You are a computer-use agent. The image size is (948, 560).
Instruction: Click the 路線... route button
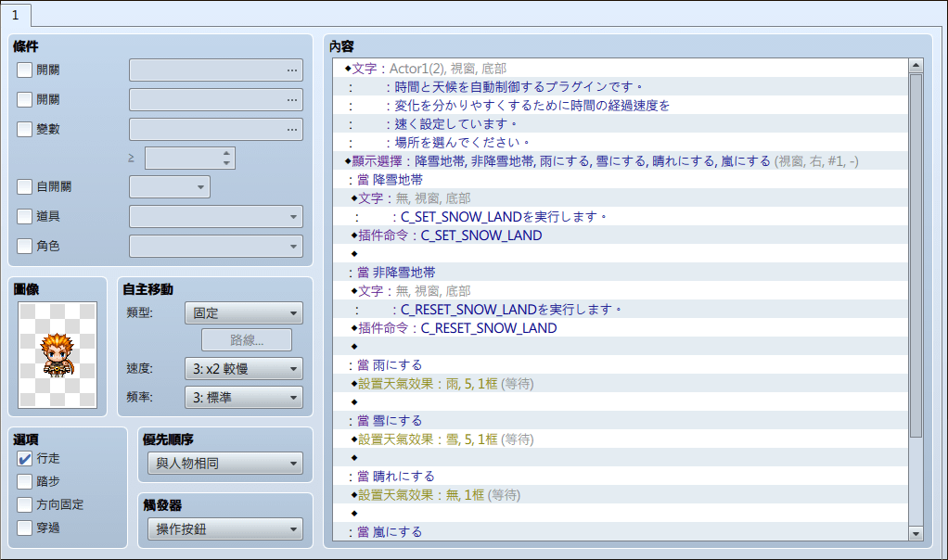(247, 340)
